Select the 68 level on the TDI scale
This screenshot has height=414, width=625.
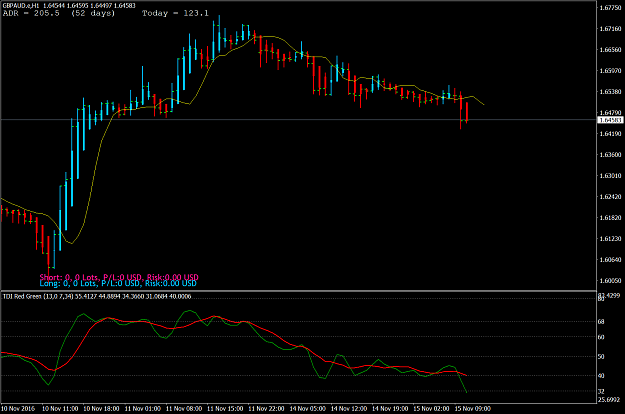pyautogui.click(x=601, y=322)
